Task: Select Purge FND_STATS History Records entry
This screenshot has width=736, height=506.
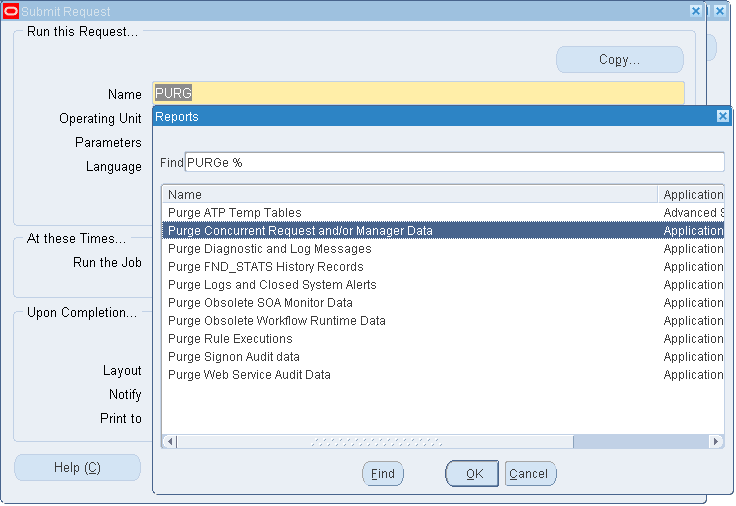Action: (x=443, y=267)
